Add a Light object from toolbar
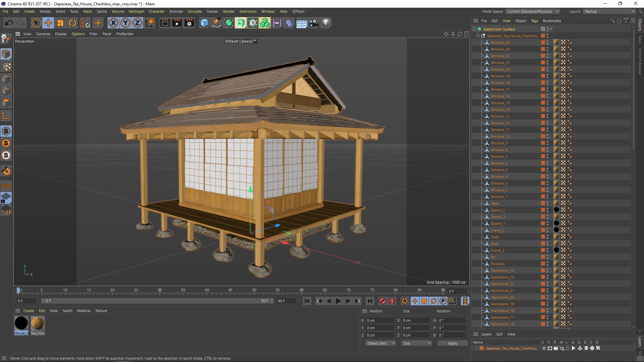The image size is (644, 362). 326,23
